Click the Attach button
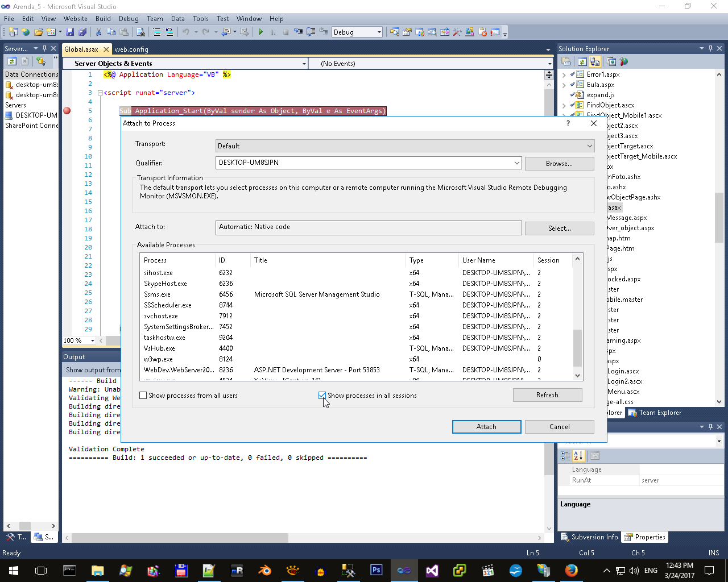Screen dimensions: 728x582 [x=487, y=427]
